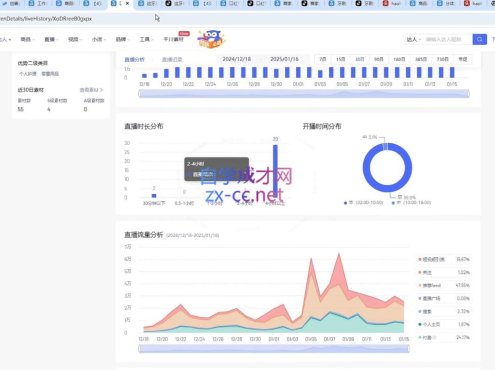This screenshot has height=370, width=495.
Task: Open the 视频 navigation dropdown
Action: tap(75, 39)
